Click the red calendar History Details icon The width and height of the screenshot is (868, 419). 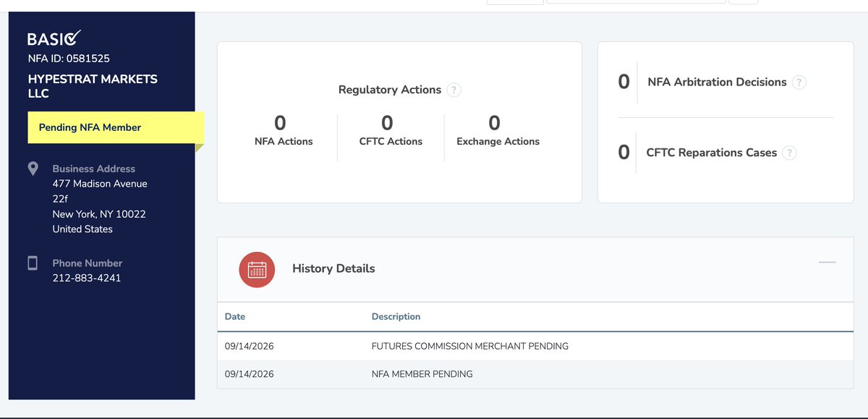(x=257, y=269)
